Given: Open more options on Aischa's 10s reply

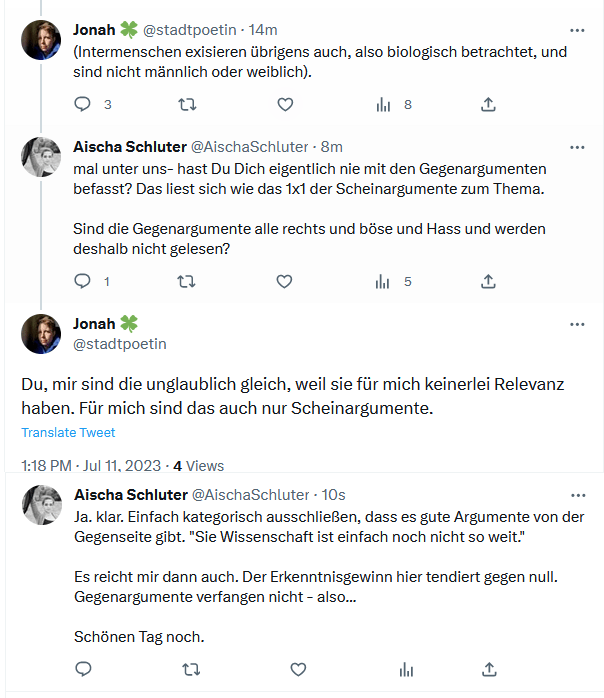Looking at the screenshot, I should (x=577, y=495).
